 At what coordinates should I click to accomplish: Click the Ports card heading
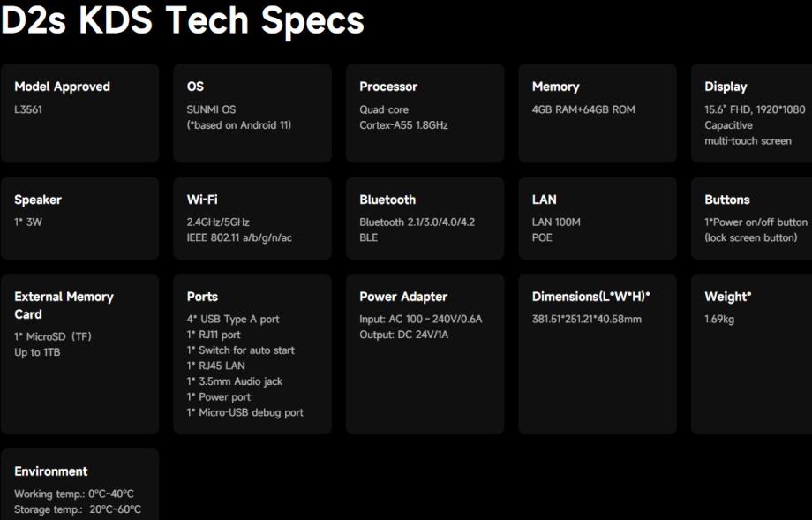coord(202,297)
